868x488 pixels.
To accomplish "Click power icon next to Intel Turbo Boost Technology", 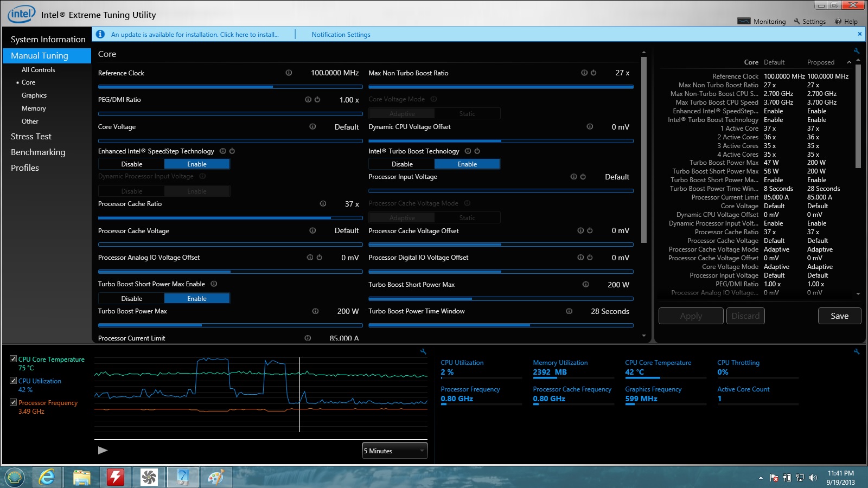I will coord(477,151).
